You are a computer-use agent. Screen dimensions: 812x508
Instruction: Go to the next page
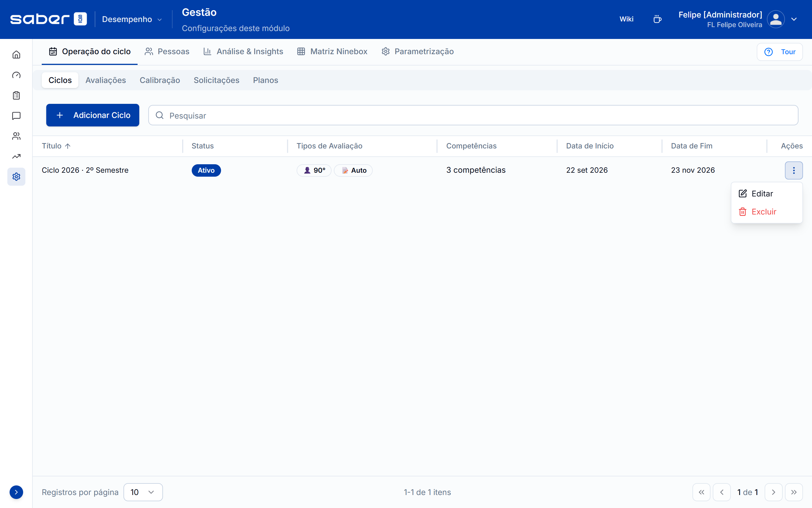click(x=773, y=492)
